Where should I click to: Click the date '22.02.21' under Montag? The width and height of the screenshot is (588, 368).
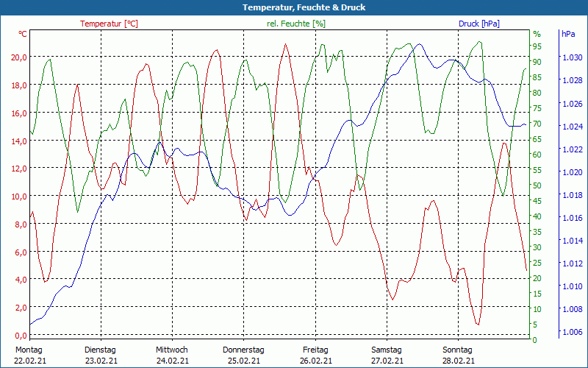30,361
